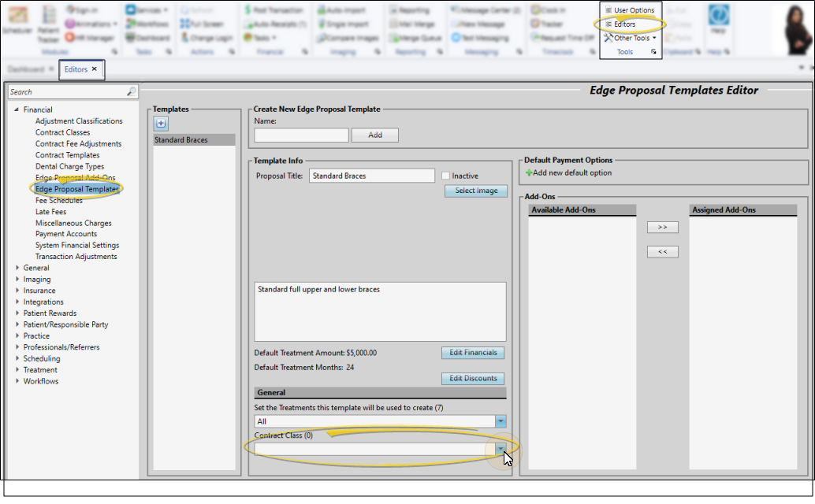Open the Patient Tracker icon
The width and height of the screenshot is (815, 504).
pyautogui.click(x=48, y=21)
